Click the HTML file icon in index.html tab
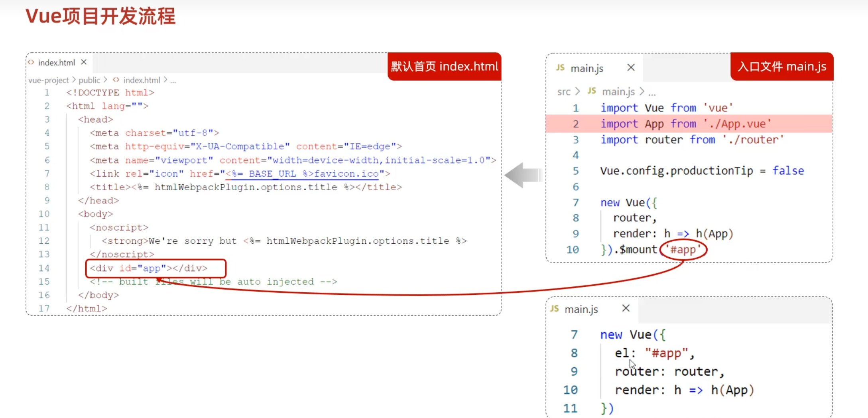The width and height of the screenshot is (868, 418). click(31, 62)
